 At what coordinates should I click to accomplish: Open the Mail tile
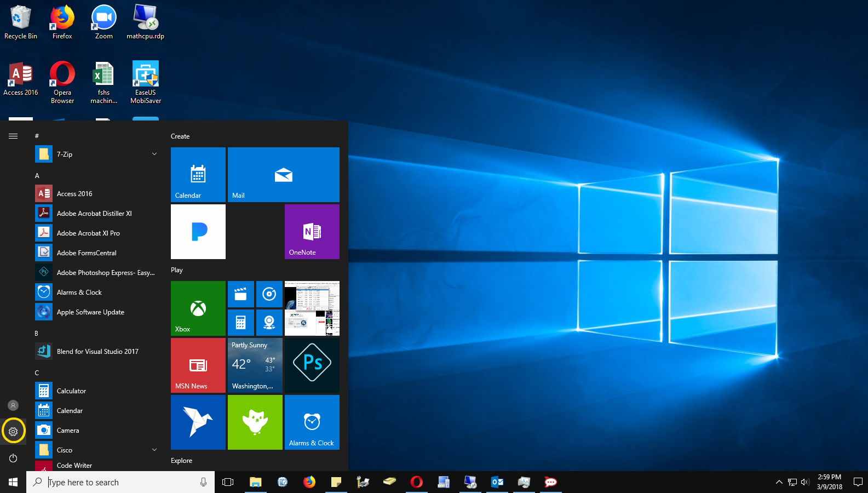(x=284, y=175)
